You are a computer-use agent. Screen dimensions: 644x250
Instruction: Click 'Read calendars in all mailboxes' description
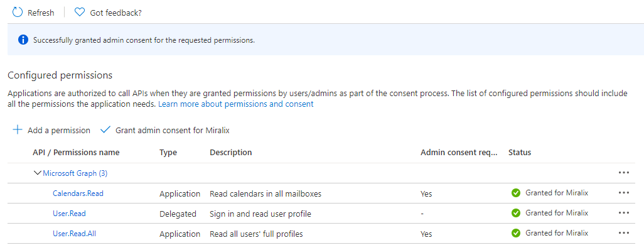coord(266,193)
